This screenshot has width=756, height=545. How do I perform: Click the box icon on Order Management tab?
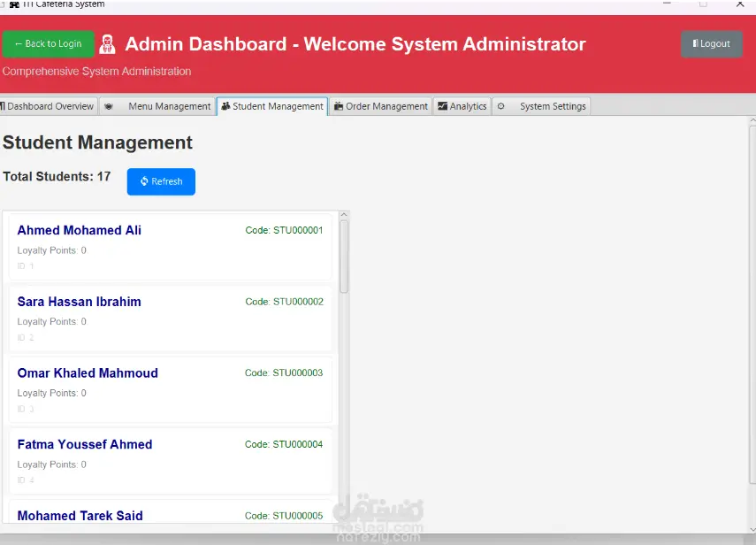click(x=339, y=106)
